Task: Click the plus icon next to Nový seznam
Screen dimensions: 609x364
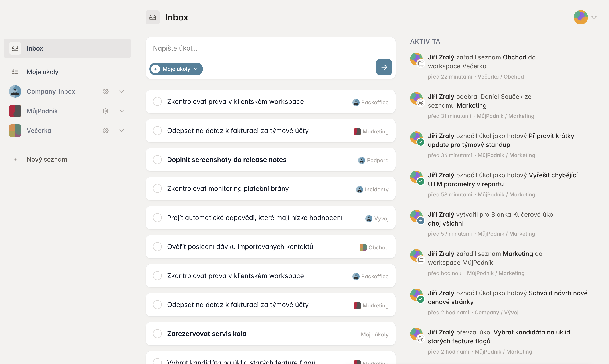Action: 15,160
